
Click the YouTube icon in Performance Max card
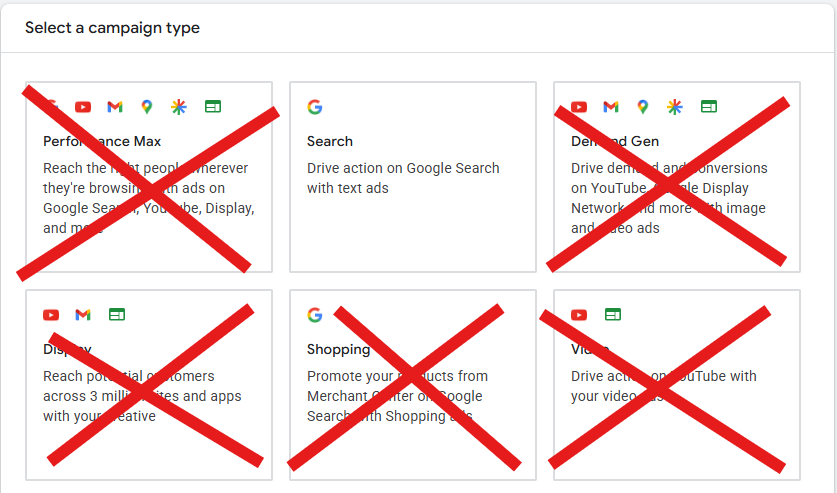83,107
